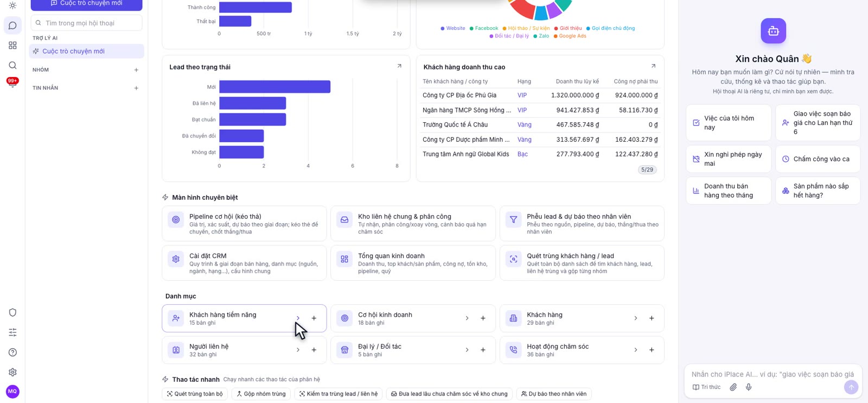The height and width of the screenshot is (403, 868).
Task: Click the Gộp nhóm trùng quick action
Action: 261,394
